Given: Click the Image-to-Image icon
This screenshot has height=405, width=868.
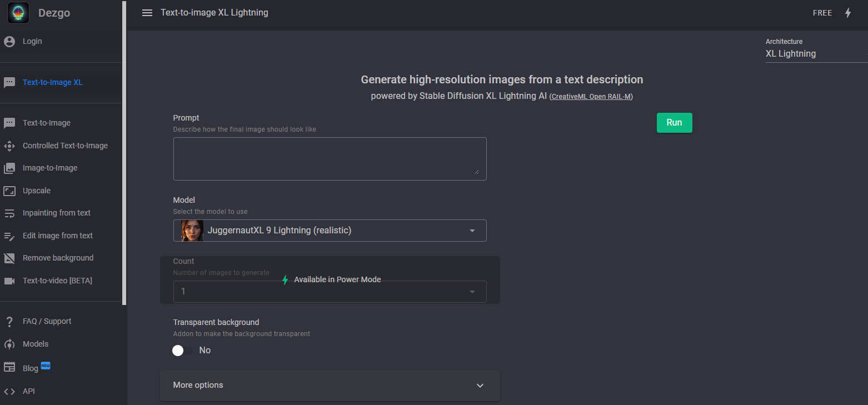Looking at the screenshot, I should coord(9,168).
